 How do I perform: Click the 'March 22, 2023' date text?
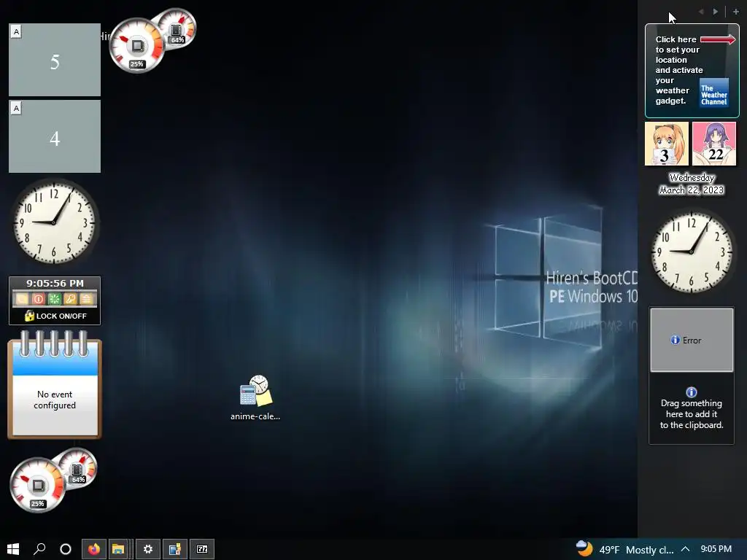pyautogui.click(x=692, y=190)
